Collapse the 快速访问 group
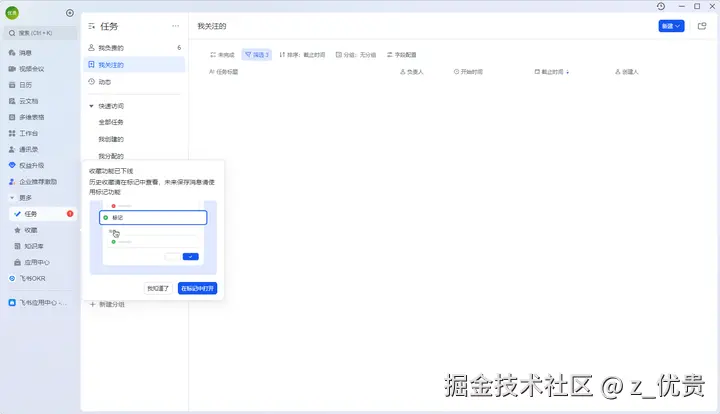This screenshot has width=720, height=414. (x=91, y=106)
